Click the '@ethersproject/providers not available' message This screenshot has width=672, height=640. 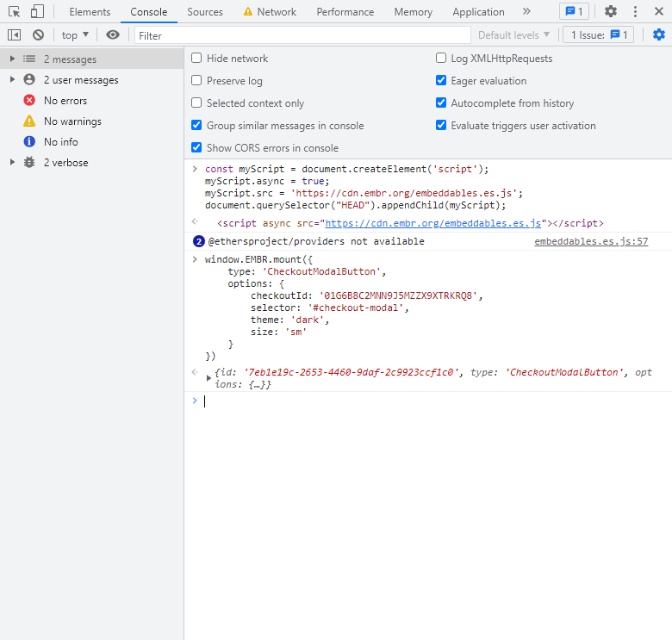click(316, 241)
